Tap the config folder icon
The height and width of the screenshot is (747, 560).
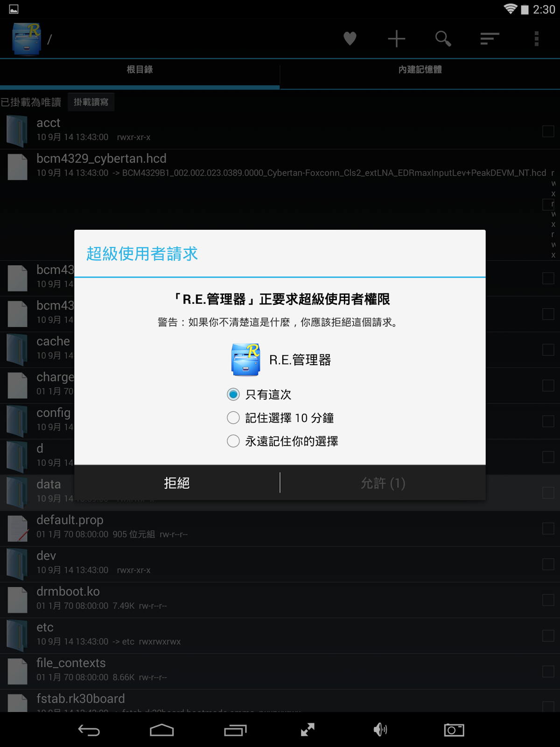17,421
